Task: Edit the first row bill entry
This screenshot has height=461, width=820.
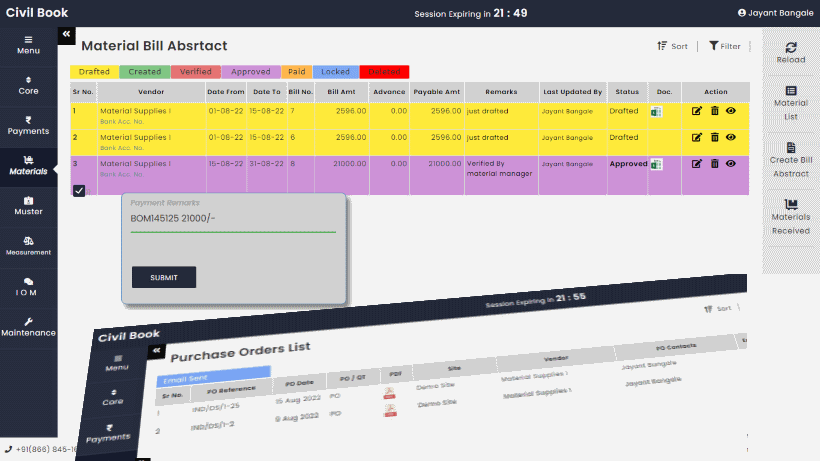Action: pos(697,111)
